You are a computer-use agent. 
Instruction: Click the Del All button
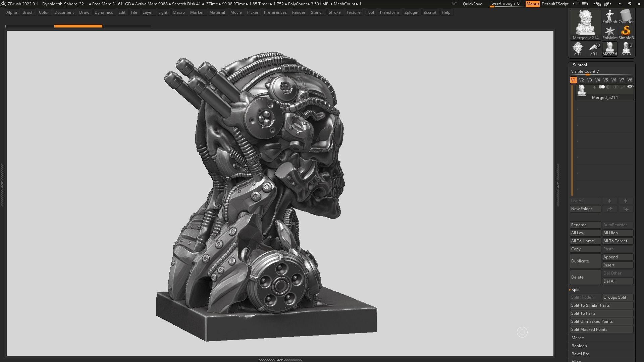(618, 281)
